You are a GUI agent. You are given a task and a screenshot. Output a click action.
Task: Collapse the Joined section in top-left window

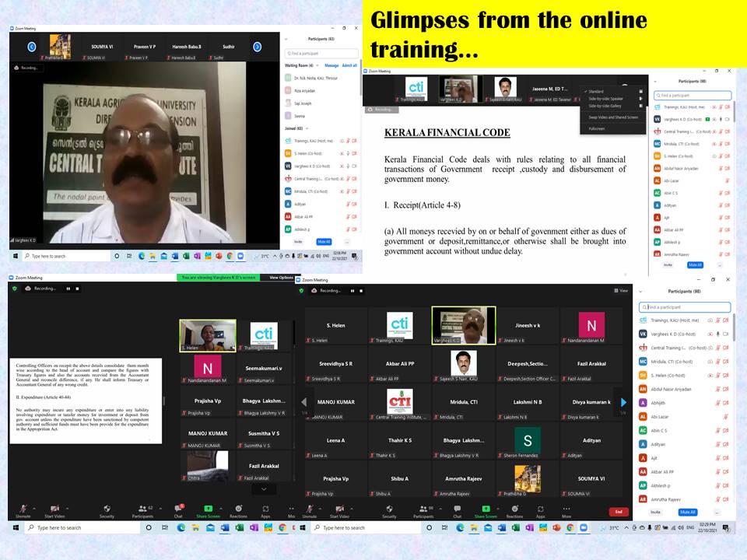(307, 128)
